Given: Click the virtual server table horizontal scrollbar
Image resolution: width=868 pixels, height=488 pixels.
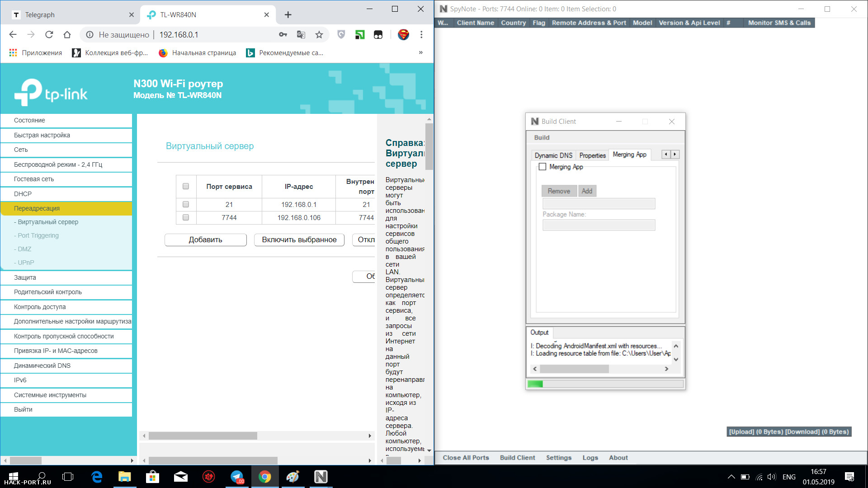Looking at the screenshot, I should pyautogui.click(x=203, y=436).
